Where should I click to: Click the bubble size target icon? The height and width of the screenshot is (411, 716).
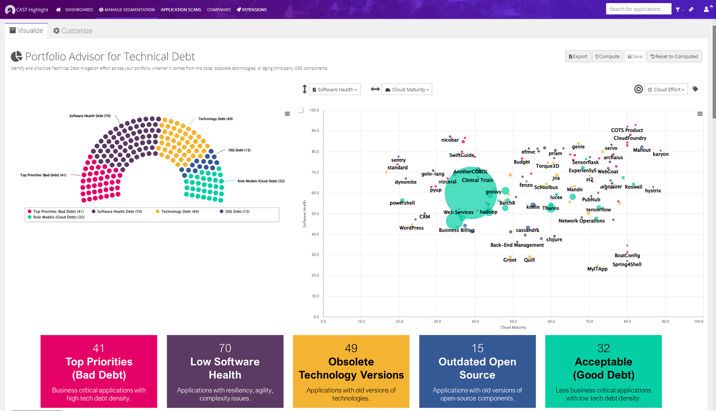[638, 89]
